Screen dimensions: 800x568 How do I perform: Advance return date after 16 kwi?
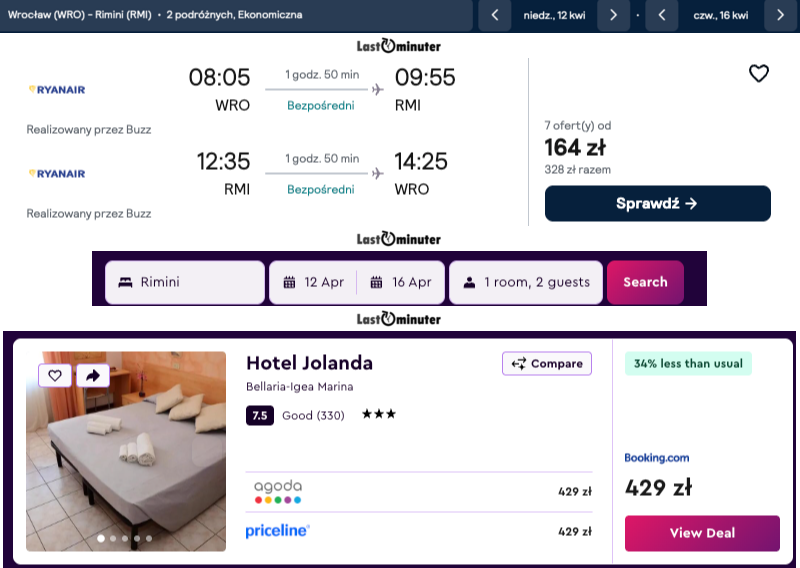[780, 15]
